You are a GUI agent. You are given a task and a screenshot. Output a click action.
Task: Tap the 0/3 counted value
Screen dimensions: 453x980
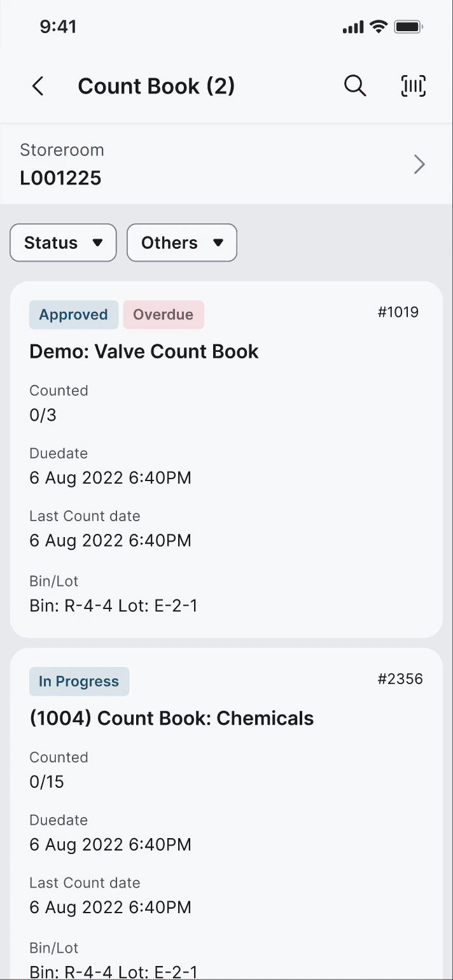tap(43, 416)
